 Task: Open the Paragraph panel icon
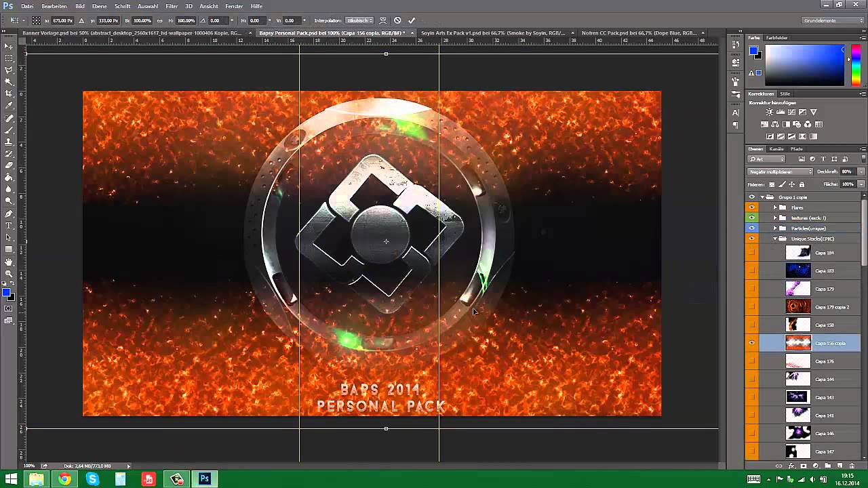[736, 125]
